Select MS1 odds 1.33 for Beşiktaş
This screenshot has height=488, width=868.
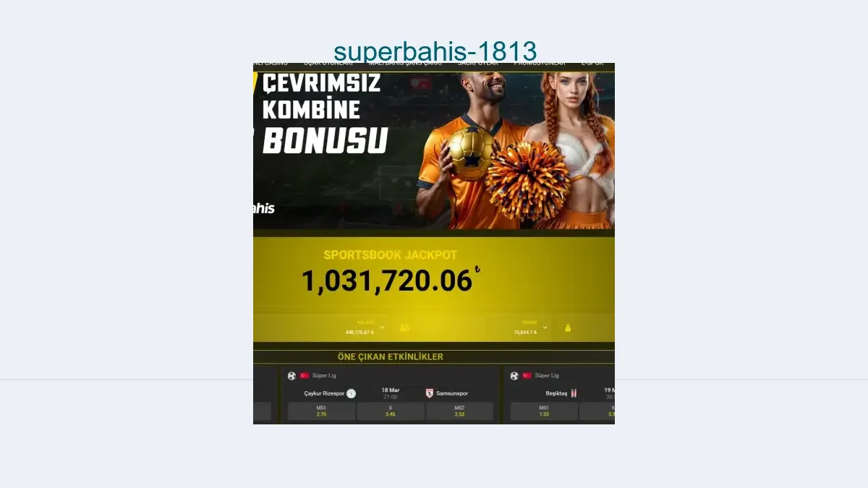544,411
